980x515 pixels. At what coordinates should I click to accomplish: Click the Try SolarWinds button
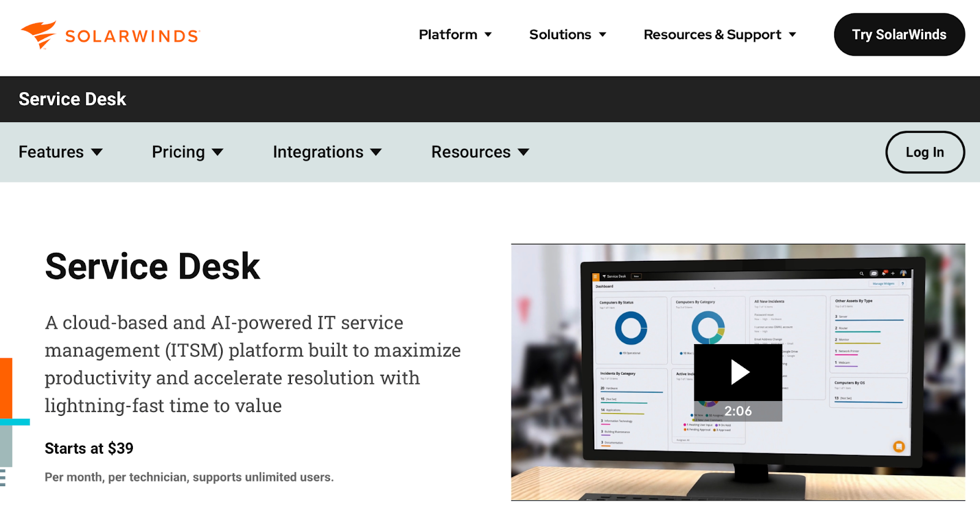[x=899, y=34]
